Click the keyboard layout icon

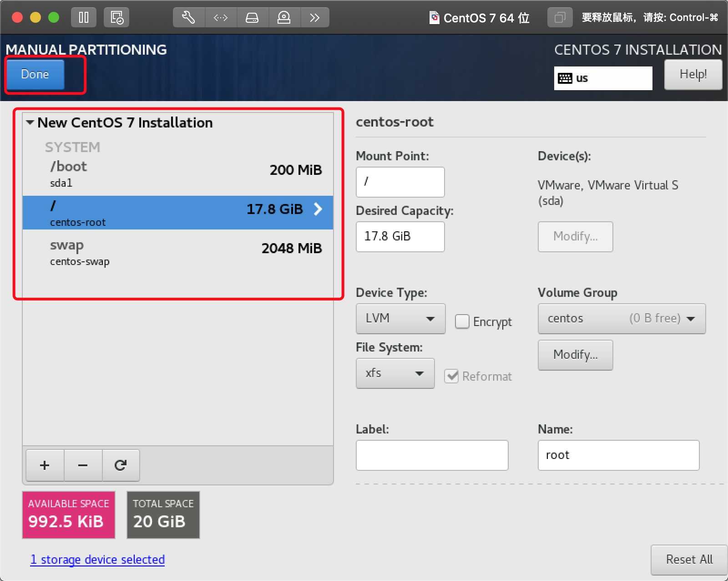point(565,78)
